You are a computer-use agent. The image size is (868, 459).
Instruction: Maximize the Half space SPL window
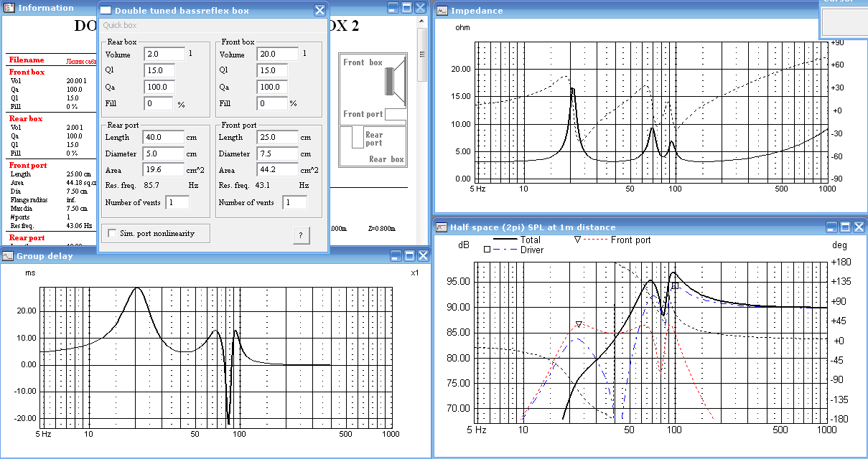(x=845, y=227)
